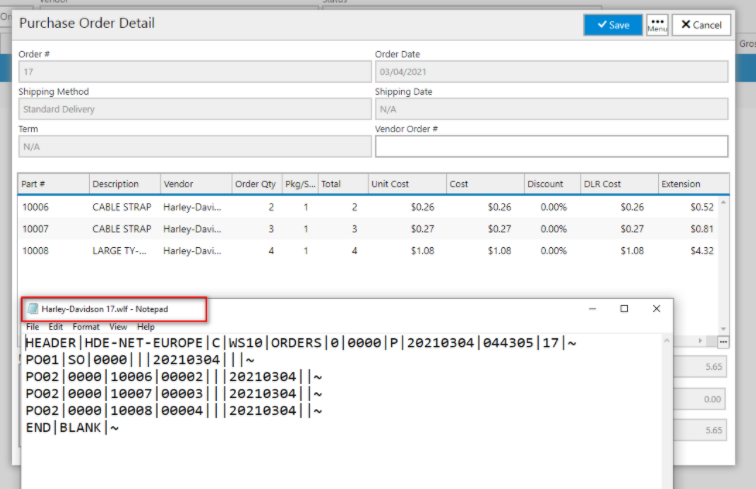Open Notepad File menu
Image resolution: width=756 pixels, height=489 pixels.
(x=33, y=326)
